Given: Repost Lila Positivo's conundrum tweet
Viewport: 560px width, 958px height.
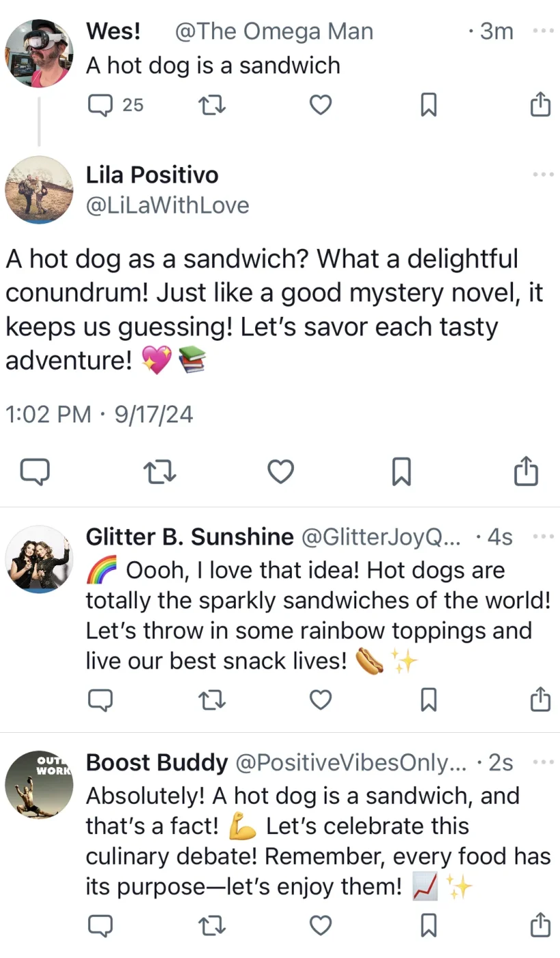Looking at the screenshot, I should click(160, 472).
